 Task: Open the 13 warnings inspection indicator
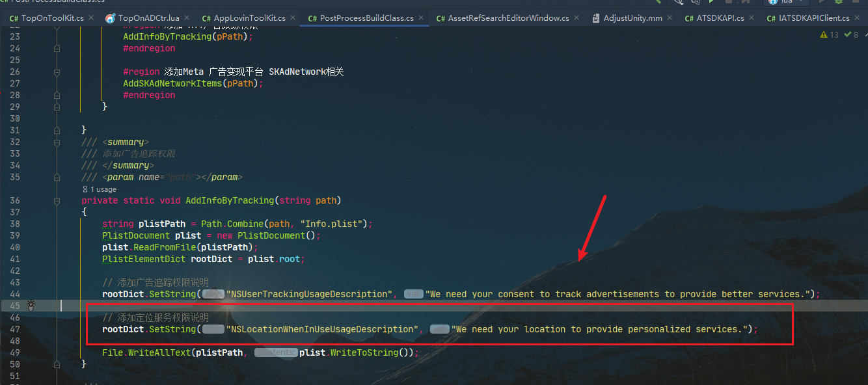click(830, 35)
